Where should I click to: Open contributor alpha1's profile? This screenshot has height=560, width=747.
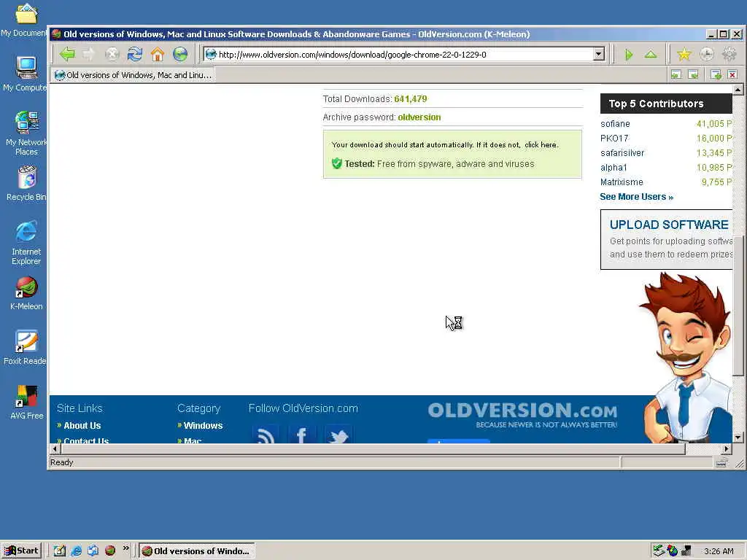click(x=614, y=168)
